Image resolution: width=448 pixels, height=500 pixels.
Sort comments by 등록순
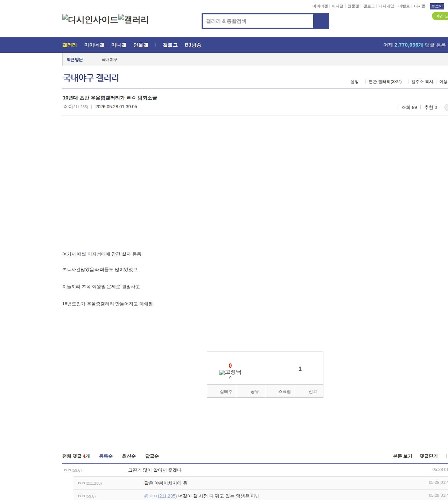click(106, 456)
